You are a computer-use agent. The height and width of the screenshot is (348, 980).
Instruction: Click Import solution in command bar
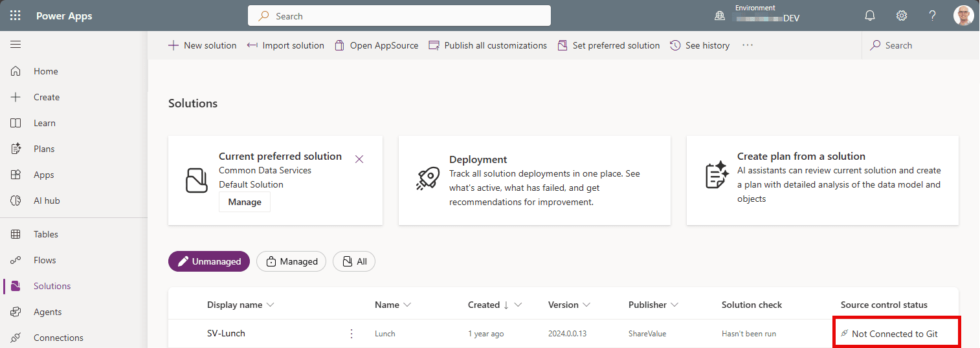coord(285,45)
